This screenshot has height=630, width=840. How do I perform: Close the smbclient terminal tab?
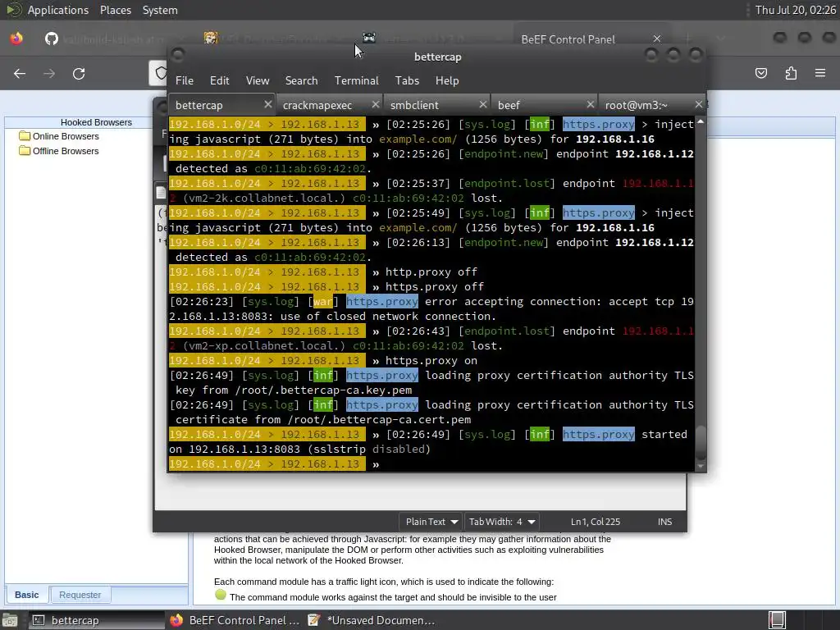coord(482,104)
